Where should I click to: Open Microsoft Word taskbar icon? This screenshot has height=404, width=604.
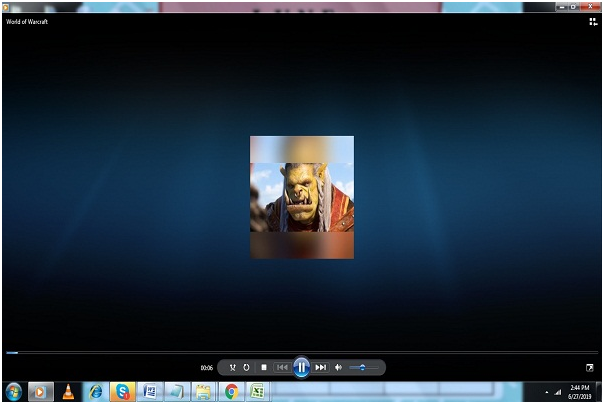pos(150,392)
